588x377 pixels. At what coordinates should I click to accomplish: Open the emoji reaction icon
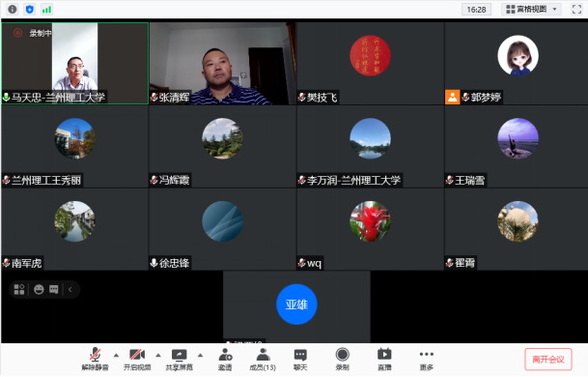(x=39, y=289)
